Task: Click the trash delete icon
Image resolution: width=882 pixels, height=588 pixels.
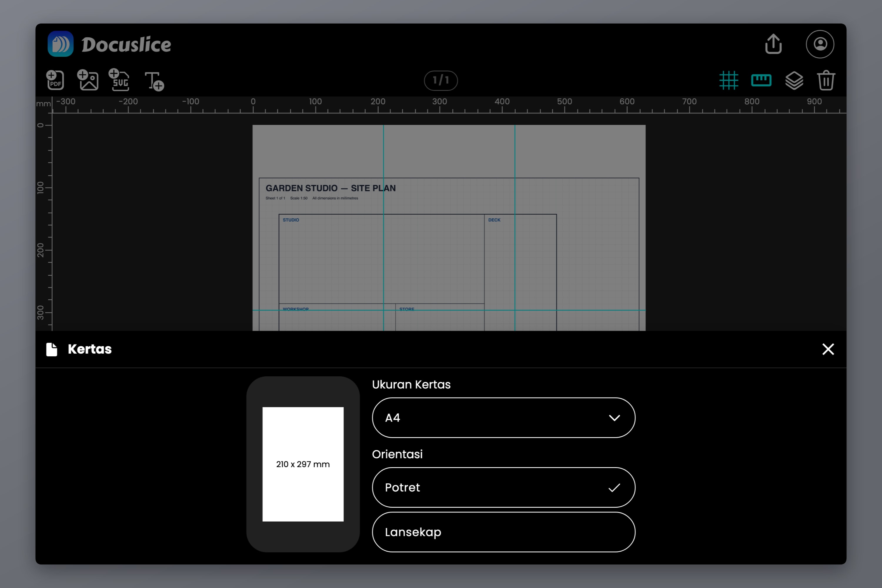Action: point(826,80)
